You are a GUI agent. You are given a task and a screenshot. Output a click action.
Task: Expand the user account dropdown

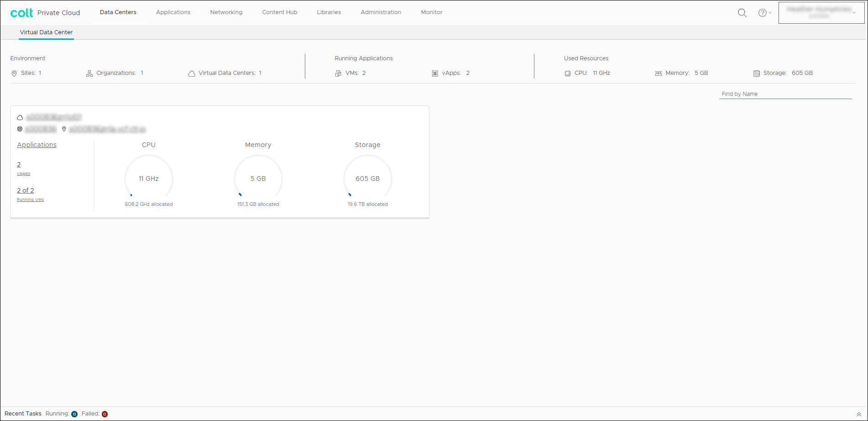(821, 12)
